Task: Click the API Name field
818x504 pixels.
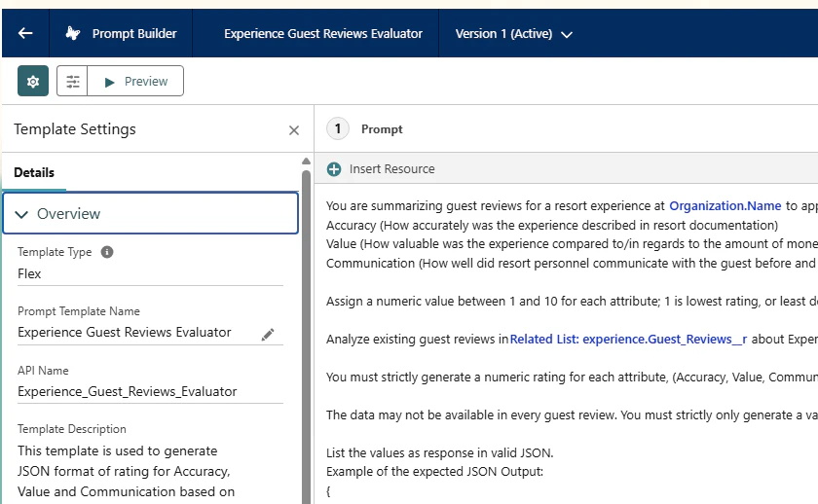Action: (150, 391)
